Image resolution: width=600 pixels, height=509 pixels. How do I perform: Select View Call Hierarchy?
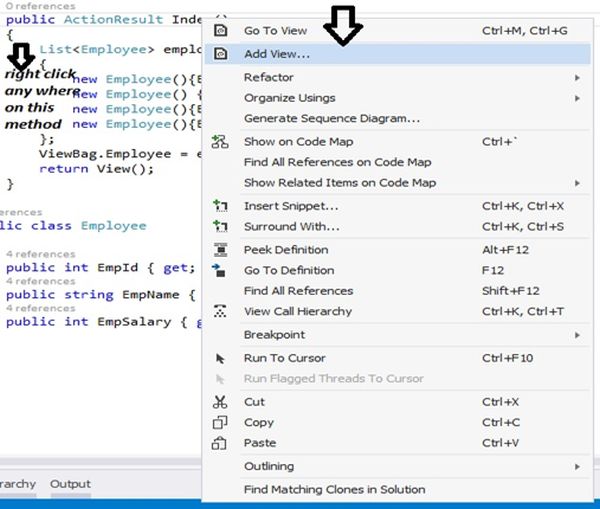pos(397,312)
